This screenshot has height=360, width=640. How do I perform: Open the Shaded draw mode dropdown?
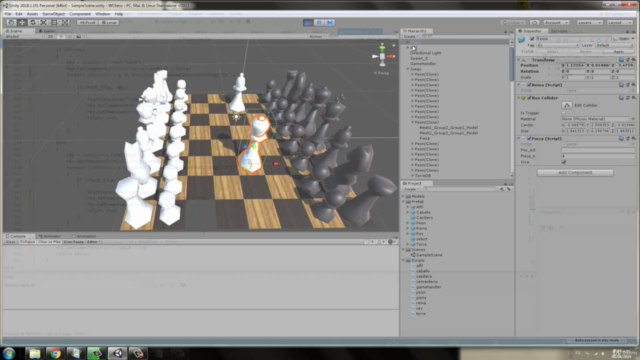tap(24, 36)
